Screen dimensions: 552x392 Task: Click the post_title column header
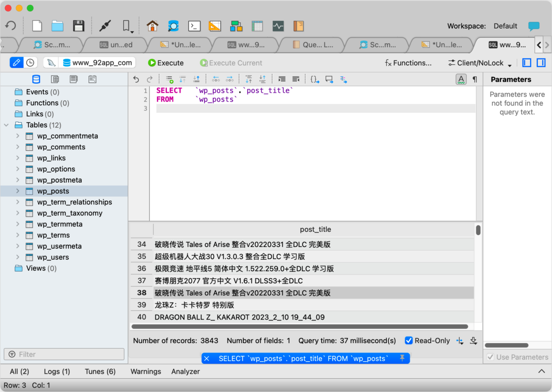(x=315, y=229)
